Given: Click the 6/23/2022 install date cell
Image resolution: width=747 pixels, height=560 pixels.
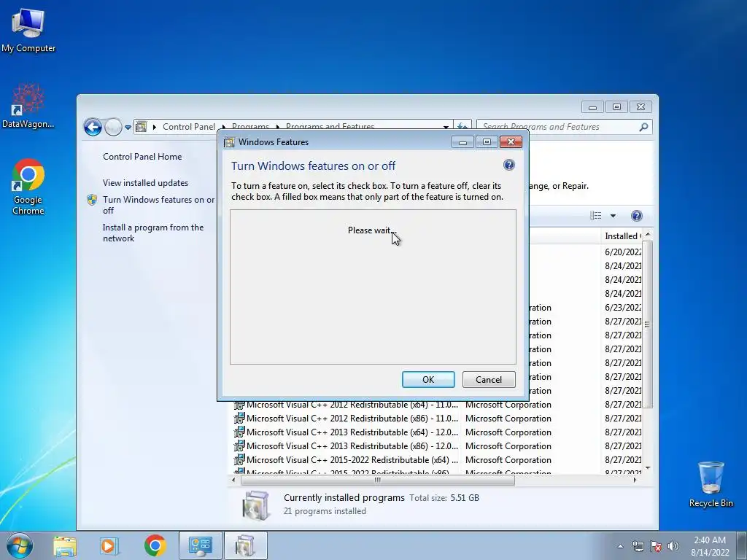Looking at the screenshot, I should (623, 308).
